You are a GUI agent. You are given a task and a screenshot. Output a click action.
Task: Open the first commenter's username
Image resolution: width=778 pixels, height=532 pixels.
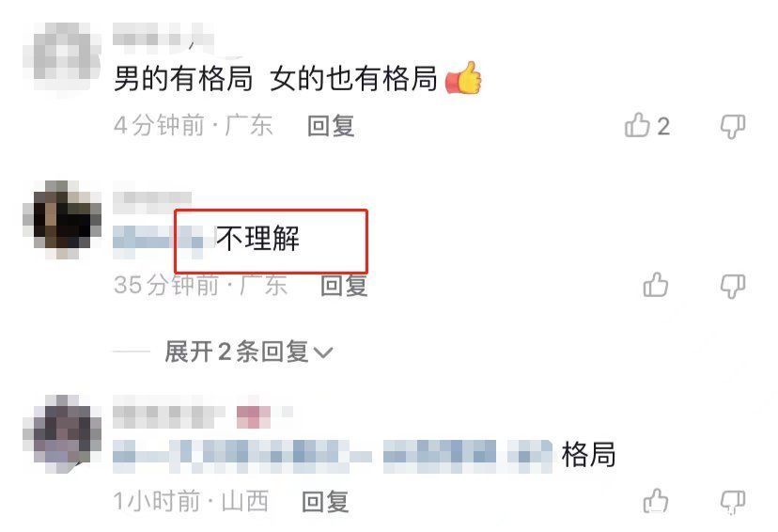pos(163,38)
